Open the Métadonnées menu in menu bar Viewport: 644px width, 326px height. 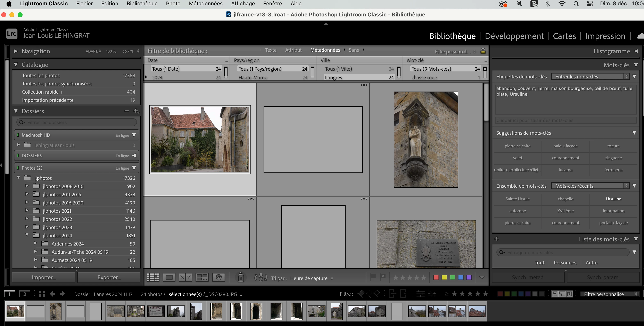click(x=206, y=3)
